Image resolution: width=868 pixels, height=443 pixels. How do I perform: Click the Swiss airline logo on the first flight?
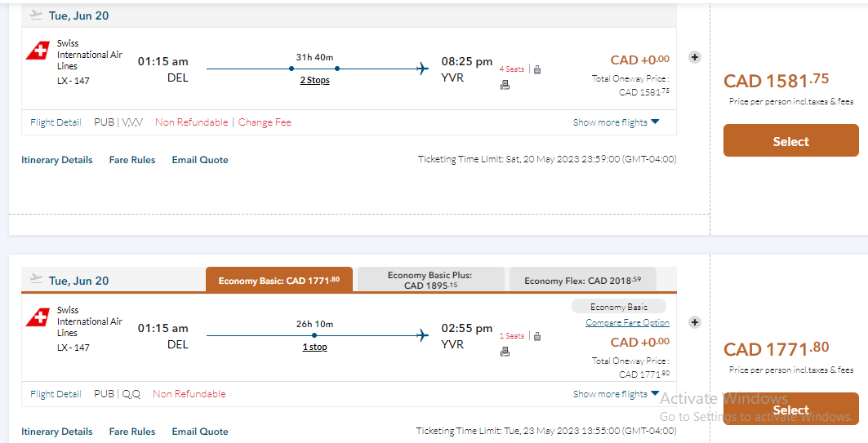pos(38,51)
